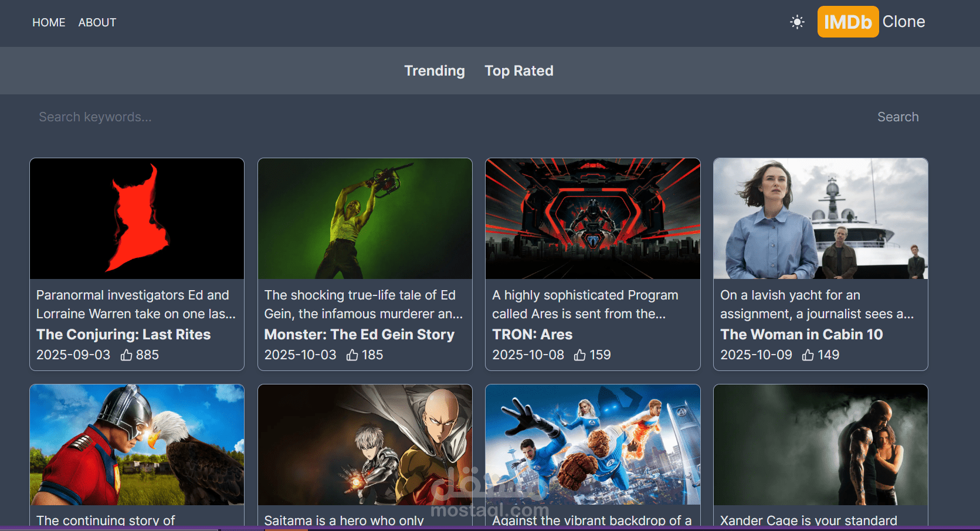This screenshot has height=531, width=980.
Task: Click the release date '2025-10-08'
Action: pyautogui.click(x=528, y=355)
